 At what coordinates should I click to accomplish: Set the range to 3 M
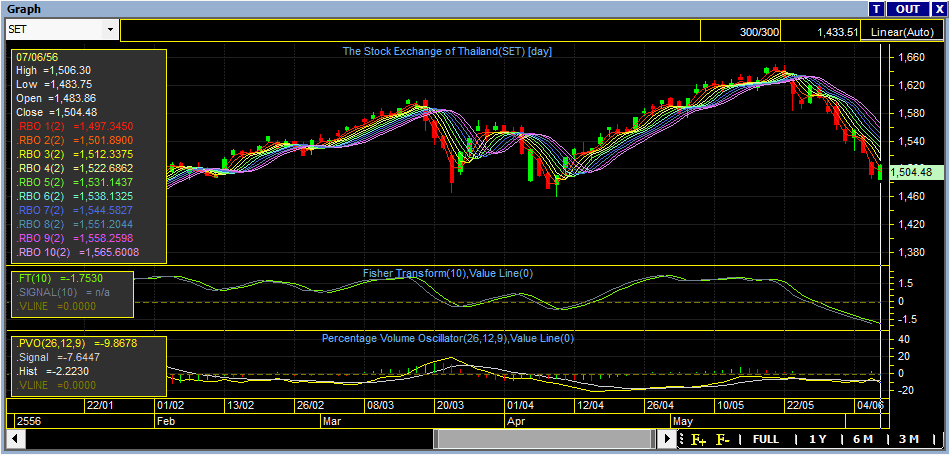[909, 439]
